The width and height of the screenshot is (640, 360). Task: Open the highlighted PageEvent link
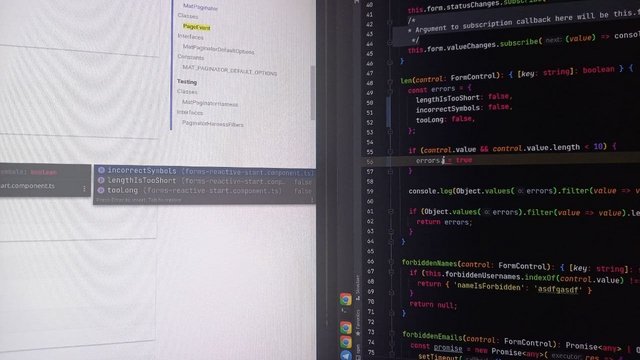click(196, 27)
